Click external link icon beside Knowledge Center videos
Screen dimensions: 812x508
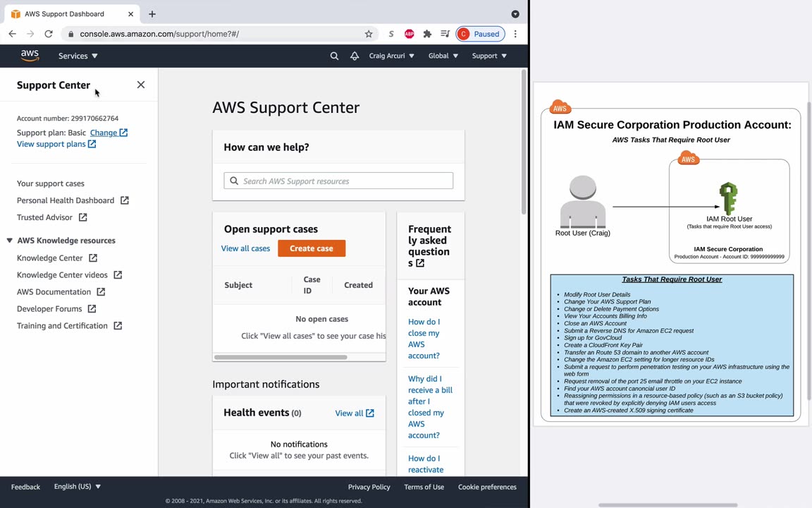(118, 274)
